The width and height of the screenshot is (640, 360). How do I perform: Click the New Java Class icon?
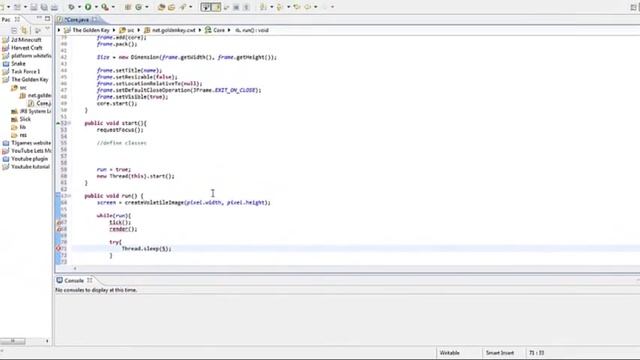click(x=138, y=7)
